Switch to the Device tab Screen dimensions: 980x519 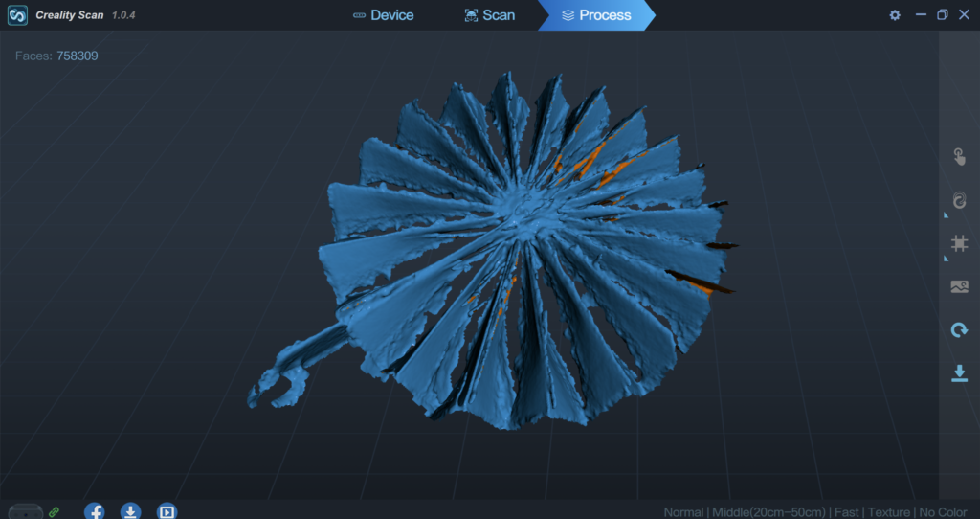(x=383, y=15)
